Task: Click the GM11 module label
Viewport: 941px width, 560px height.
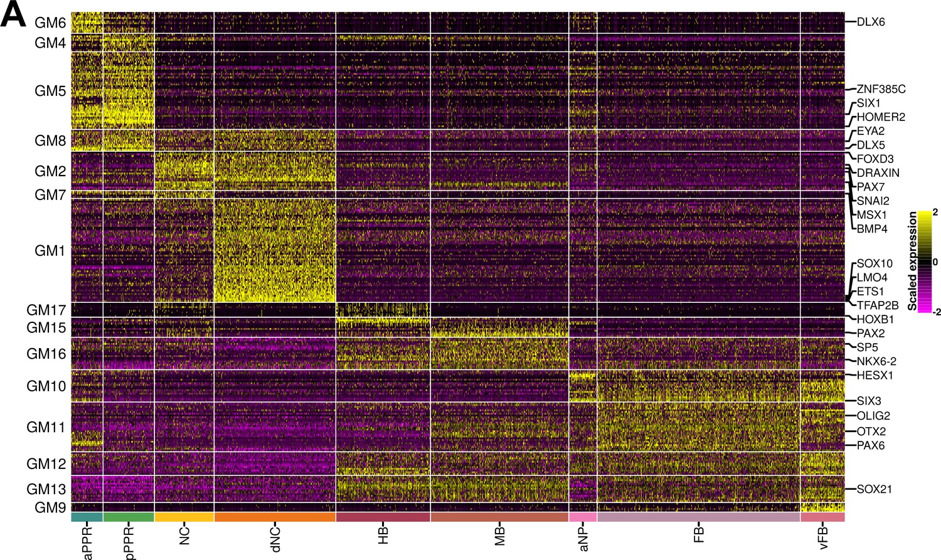Action: (46, 428)
